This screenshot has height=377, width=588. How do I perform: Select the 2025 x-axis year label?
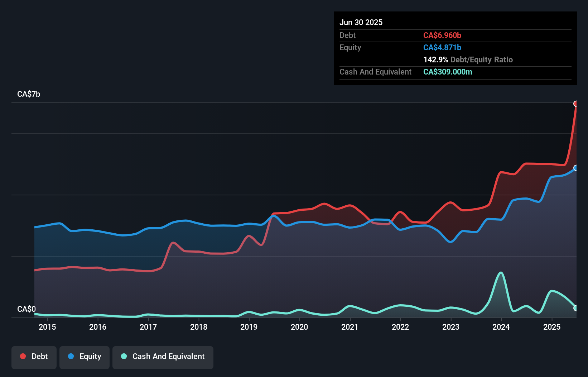point(552,327)
